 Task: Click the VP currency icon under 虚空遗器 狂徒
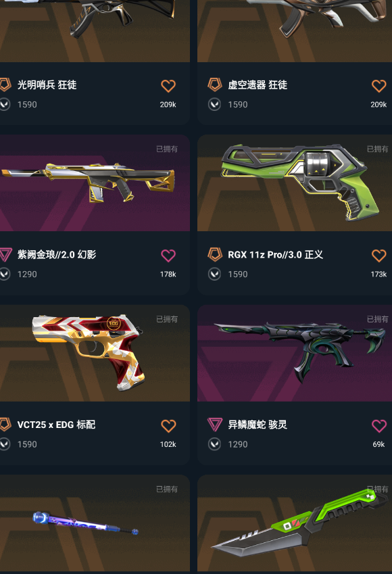point(214,104)
